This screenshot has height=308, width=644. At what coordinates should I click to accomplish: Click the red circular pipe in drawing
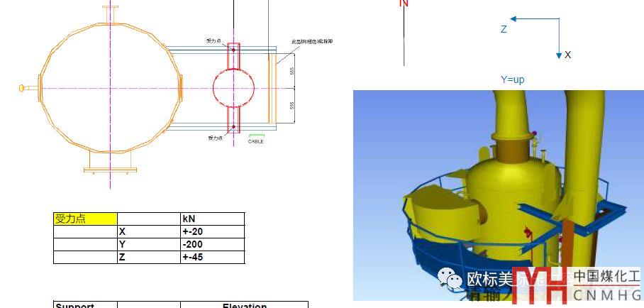click(233, 88)
